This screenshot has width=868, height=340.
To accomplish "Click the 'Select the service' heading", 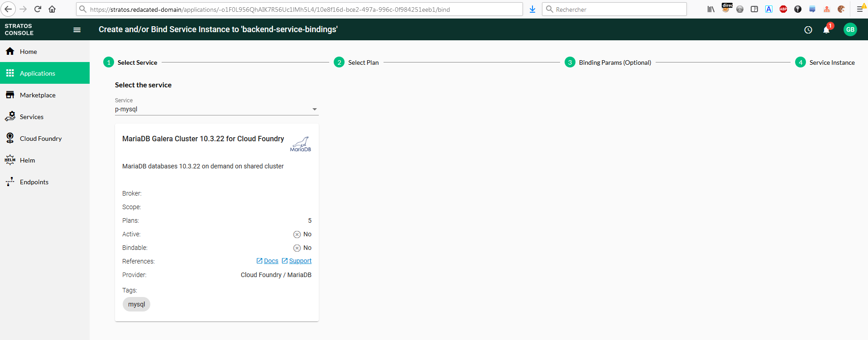I will (143, 85).
